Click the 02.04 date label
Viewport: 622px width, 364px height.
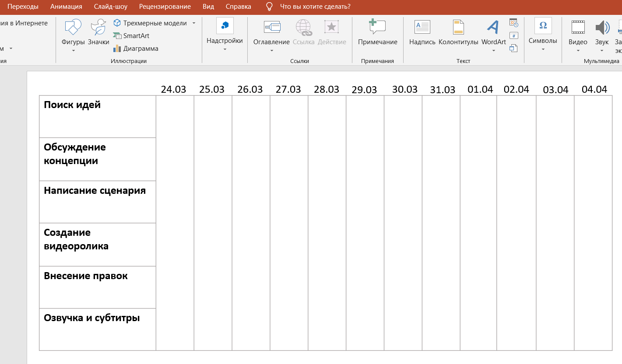point(517,90)
